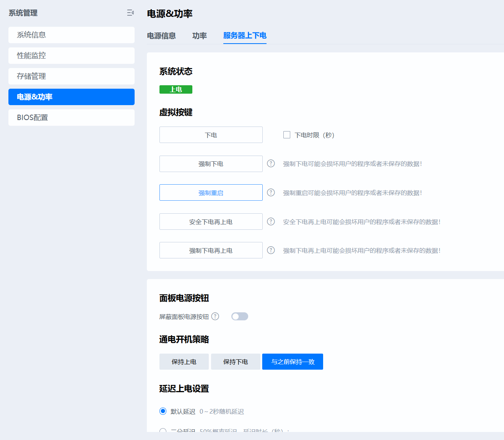Viewport: 504px width, 440px height.
Task: Toggle the 屏蔽面板电源按钮 switch
Action: (x=240, y=316)
